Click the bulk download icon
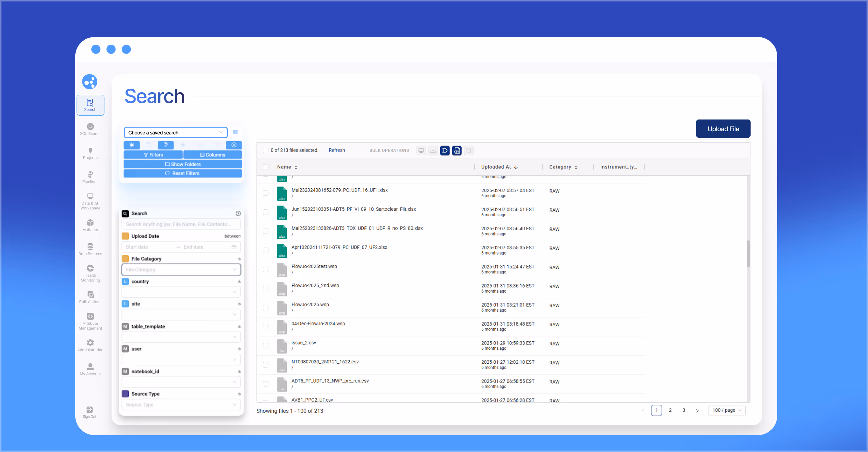The width and height of the screenshot is (868, 452). coord(433,150)
